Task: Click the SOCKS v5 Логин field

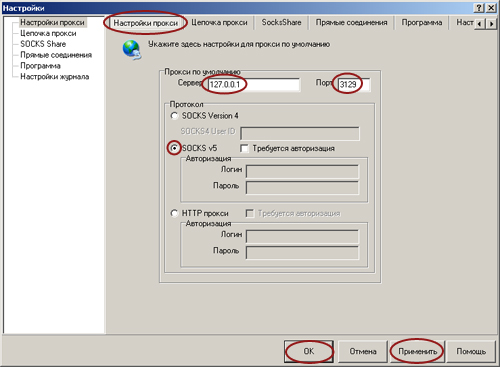Action: (x=302, y=171)
